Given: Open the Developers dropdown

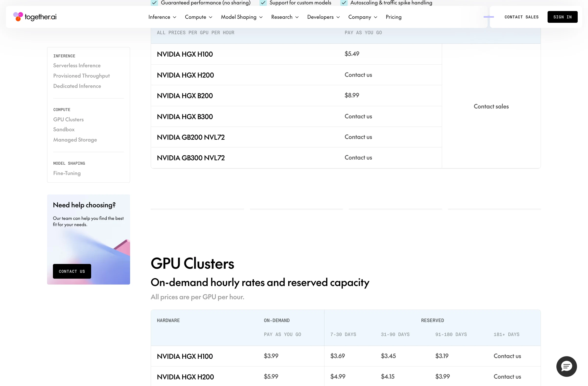Looking at the screenshot, I should [x=323, y=17].
